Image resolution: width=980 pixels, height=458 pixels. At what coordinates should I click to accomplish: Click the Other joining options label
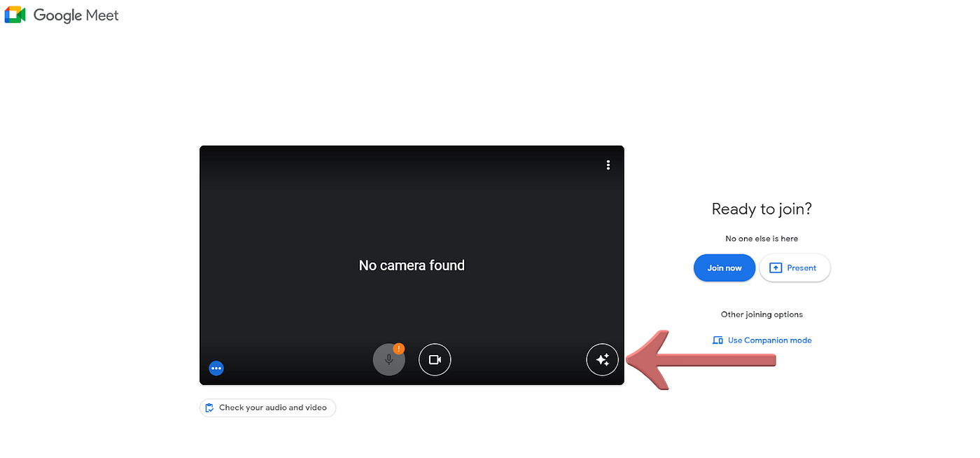(x=761, y=314)
